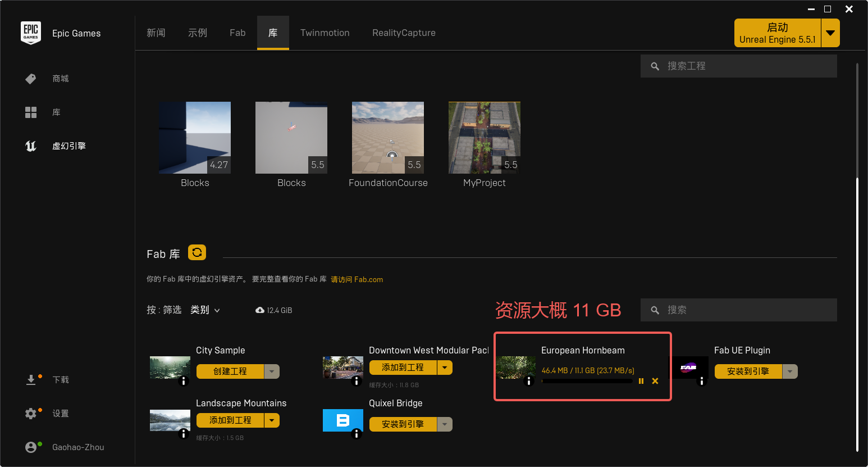Pause the European Hornbeam download

pyautogui.click(x=641, y=381)
